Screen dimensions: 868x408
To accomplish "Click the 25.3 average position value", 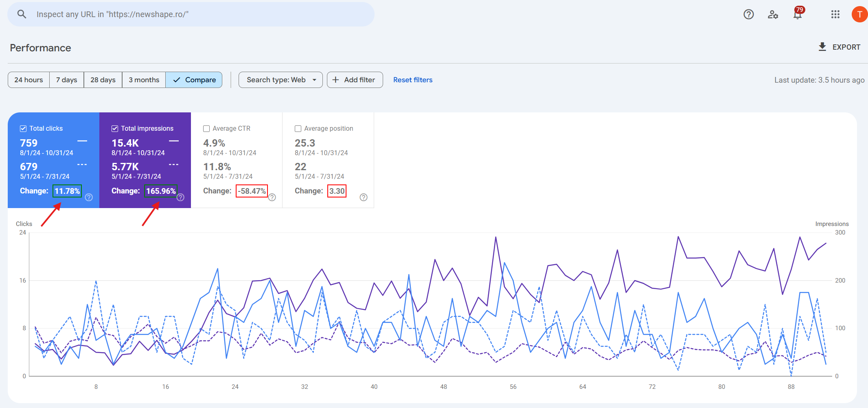I will (x=305, y=143).
